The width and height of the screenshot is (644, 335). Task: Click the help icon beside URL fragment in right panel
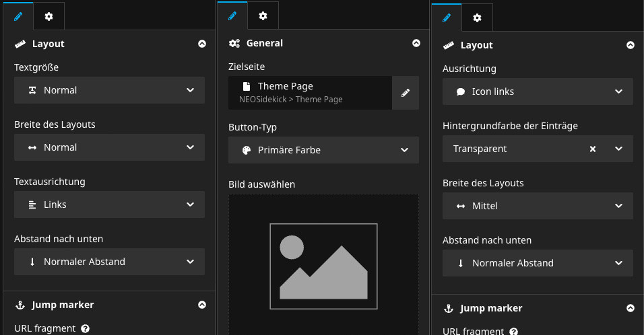[x=514, y=332]
